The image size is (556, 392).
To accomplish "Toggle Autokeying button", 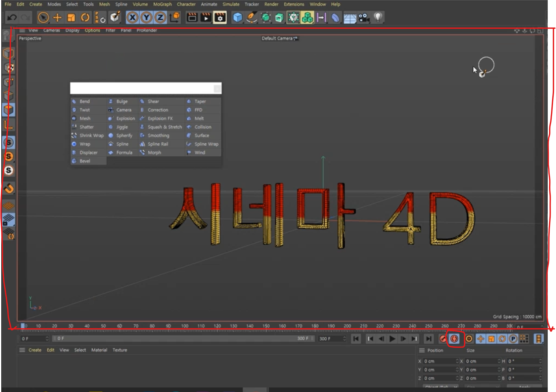I will click(x=454, y=339).
